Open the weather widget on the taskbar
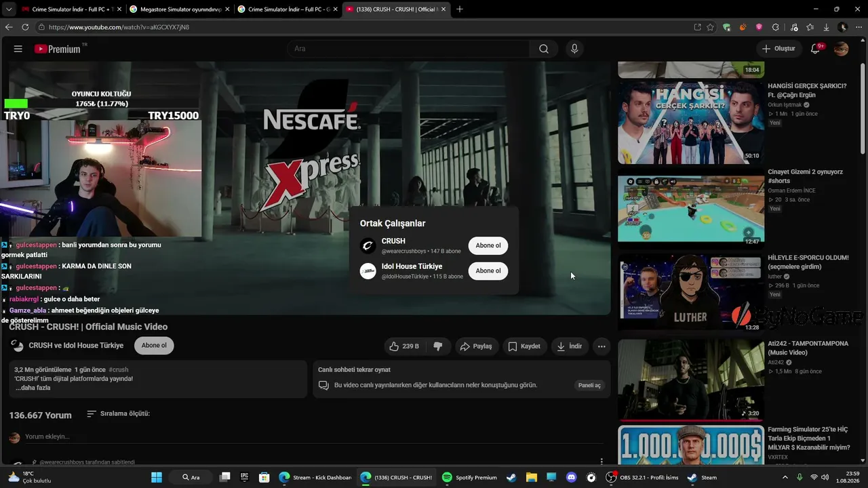Screen dimensions: 868x488 tap(29, 477)
